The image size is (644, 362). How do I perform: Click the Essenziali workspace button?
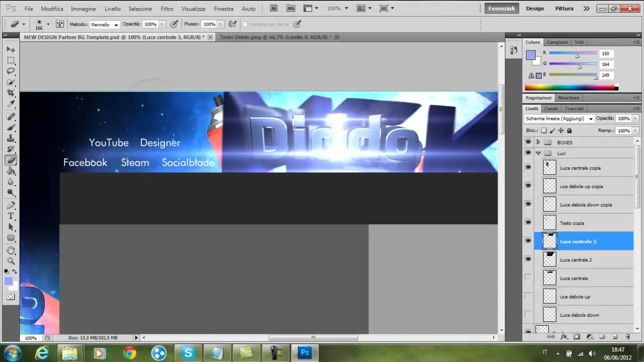tap(502, 9)
